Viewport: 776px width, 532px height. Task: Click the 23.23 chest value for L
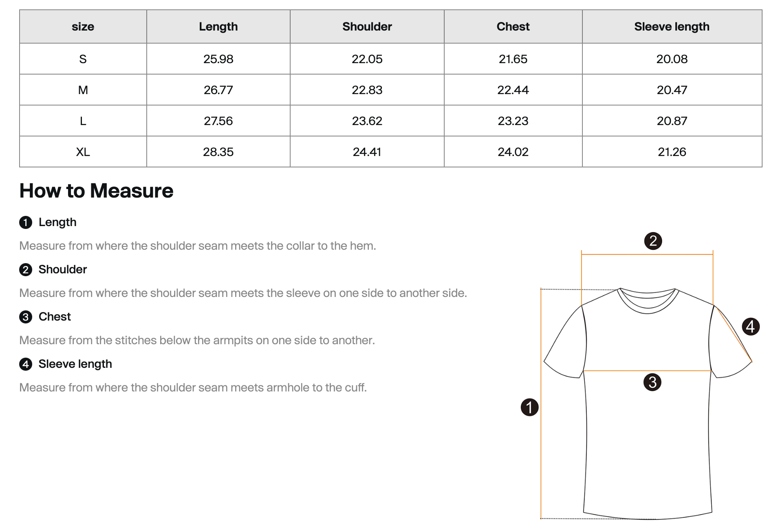[513, 121]
